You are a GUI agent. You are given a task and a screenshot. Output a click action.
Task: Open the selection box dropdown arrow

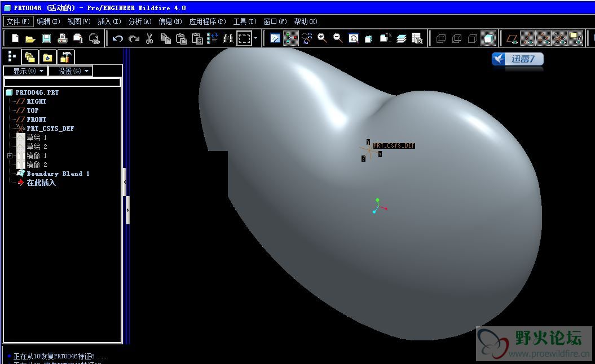[255, 38]
